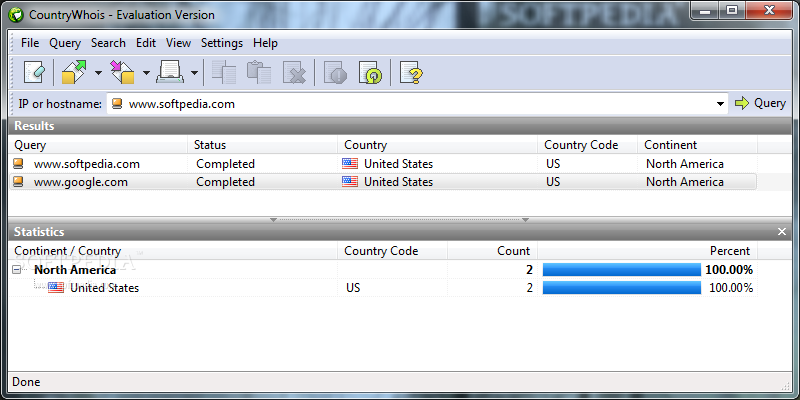
Task: Sort statistics by Count column header
Action: pos(492,251)
